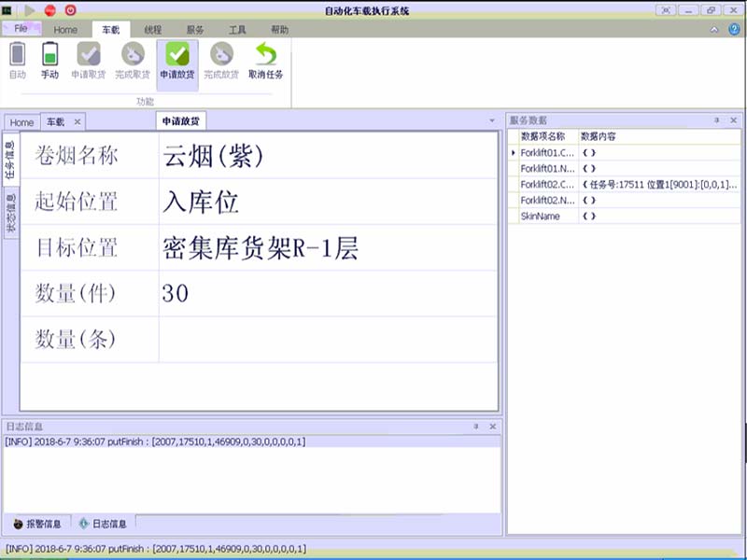Viewport: 747px width, 560px height.
Task: Switch to the 工具 ribbon tab
Action: point(237,30)
